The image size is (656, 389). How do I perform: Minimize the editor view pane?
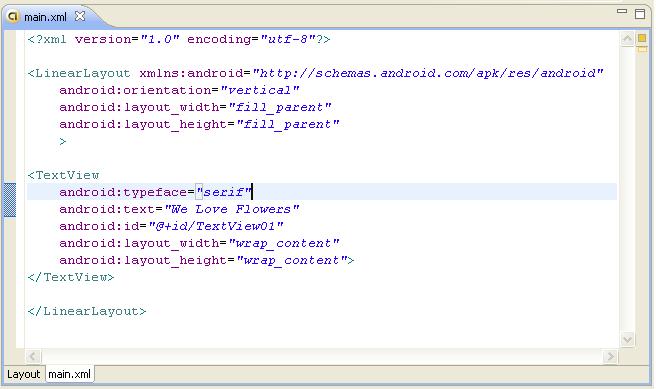pos(622,11)
